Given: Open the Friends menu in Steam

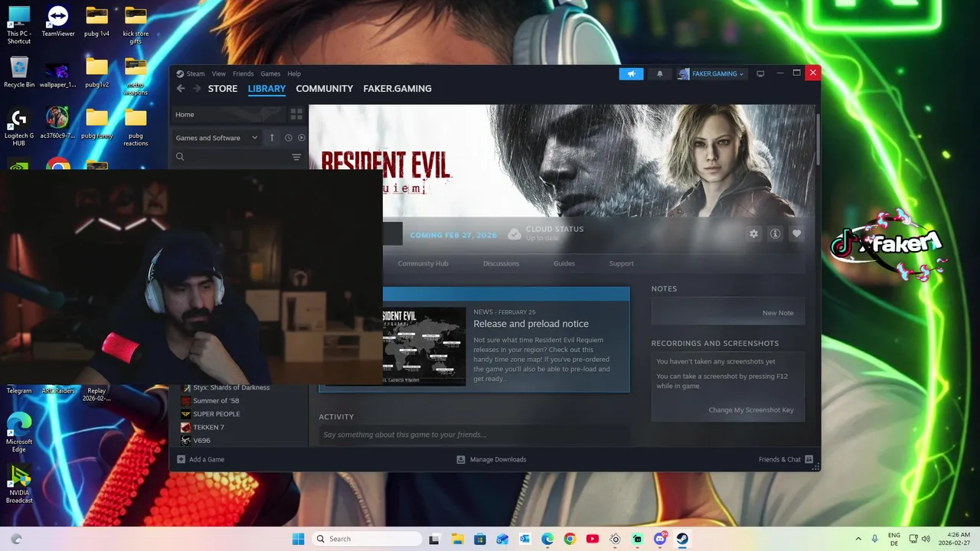Looking at the screenshot, I should (243, 73).
